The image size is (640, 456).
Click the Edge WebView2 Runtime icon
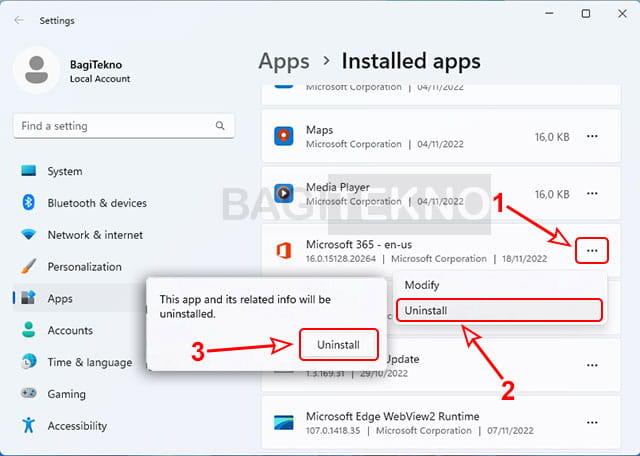tap(284, 423)
